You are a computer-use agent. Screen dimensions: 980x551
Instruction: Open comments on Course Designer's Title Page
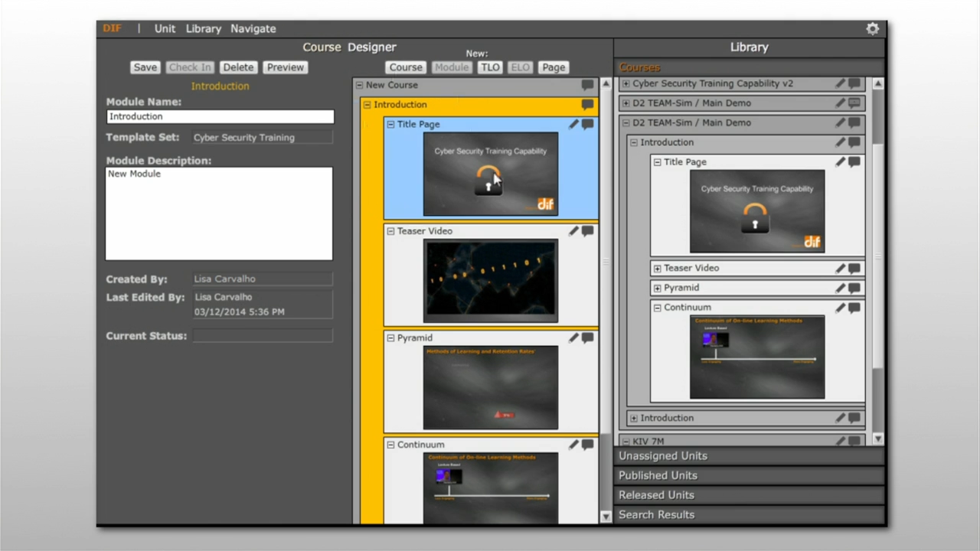tap(587, 124)
